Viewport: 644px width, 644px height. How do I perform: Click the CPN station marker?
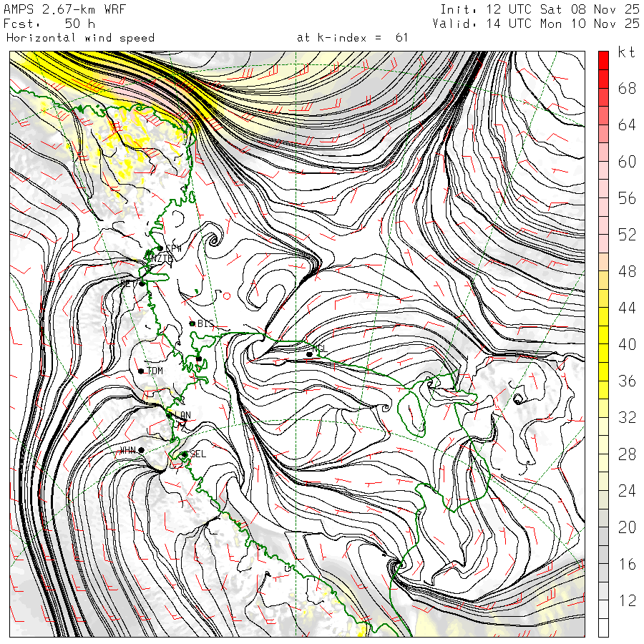[x=160, y=248]
